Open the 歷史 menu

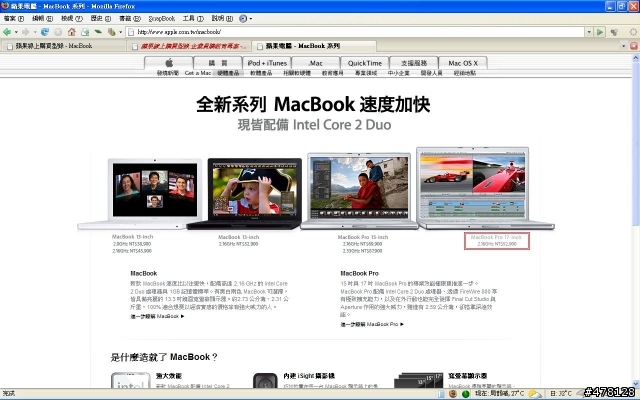tap(100, 18)
